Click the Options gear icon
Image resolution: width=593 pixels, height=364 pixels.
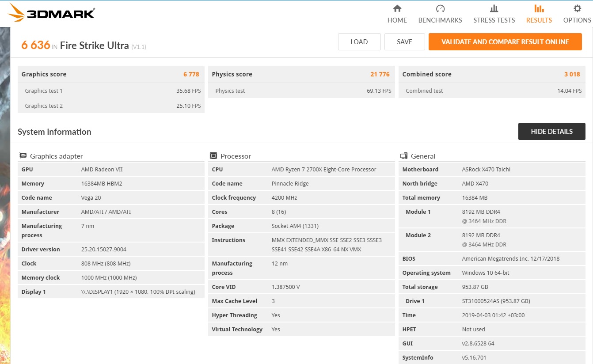click(577, 8)
